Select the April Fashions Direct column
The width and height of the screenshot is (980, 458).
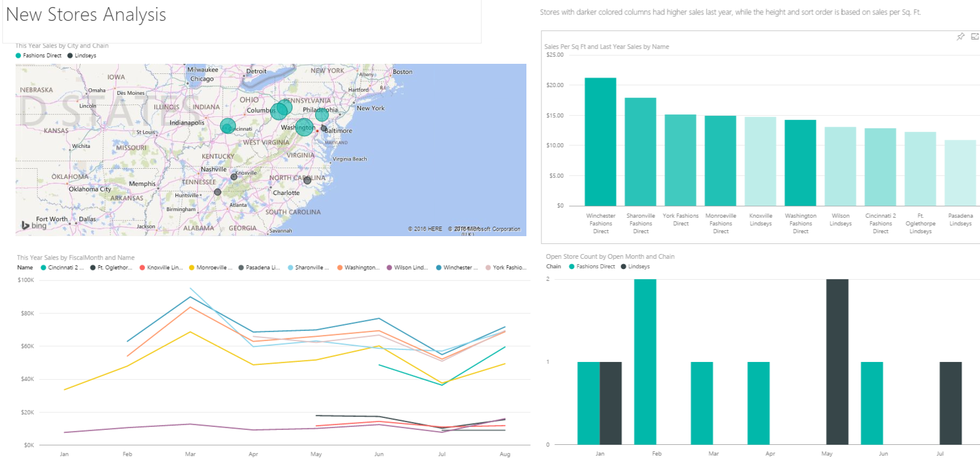point(759,403)
